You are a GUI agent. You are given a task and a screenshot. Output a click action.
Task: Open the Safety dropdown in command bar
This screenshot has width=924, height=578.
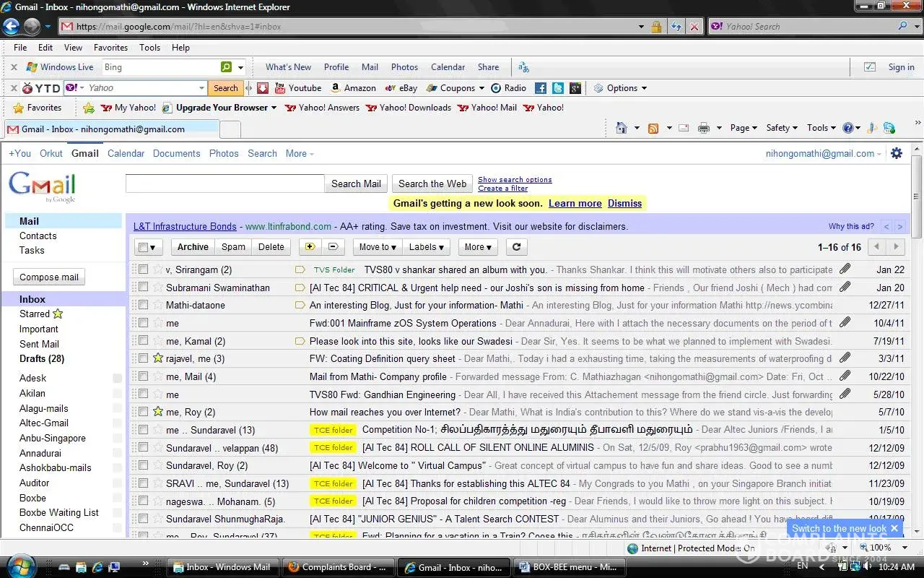(781, 128)
